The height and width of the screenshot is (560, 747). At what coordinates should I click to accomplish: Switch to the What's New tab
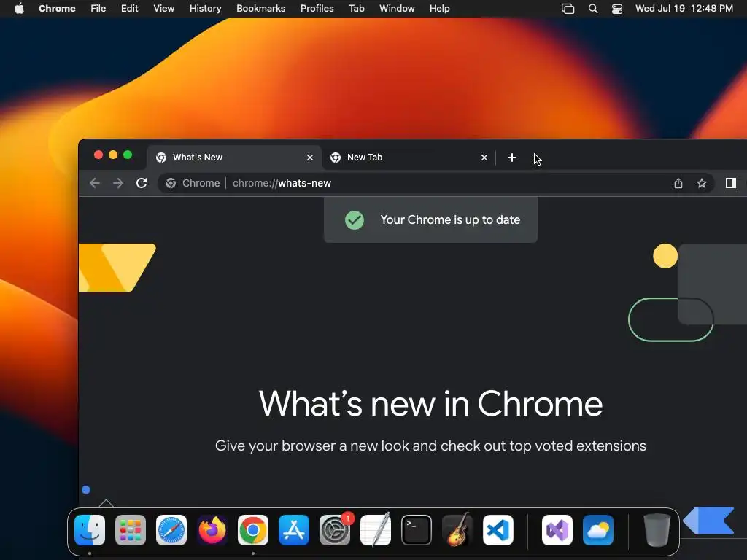(234, 157)
